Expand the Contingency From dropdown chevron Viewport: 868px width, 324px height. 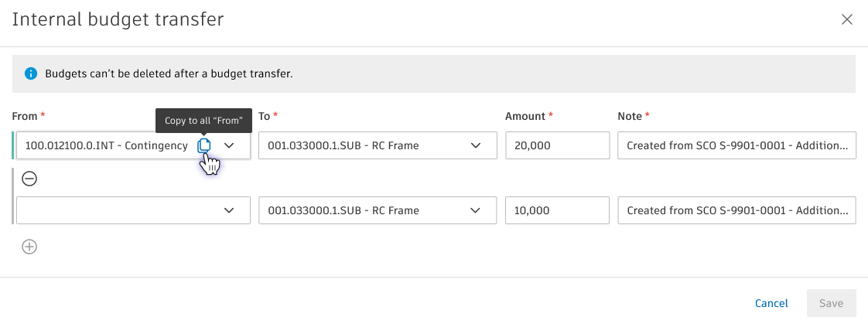pos(230,145)
